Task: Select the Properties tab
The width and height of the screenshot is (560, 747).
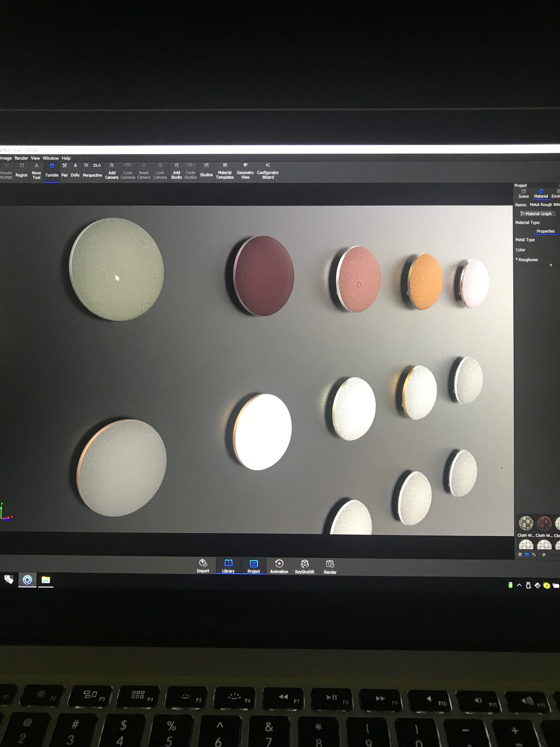Action: tap(546, 231)
